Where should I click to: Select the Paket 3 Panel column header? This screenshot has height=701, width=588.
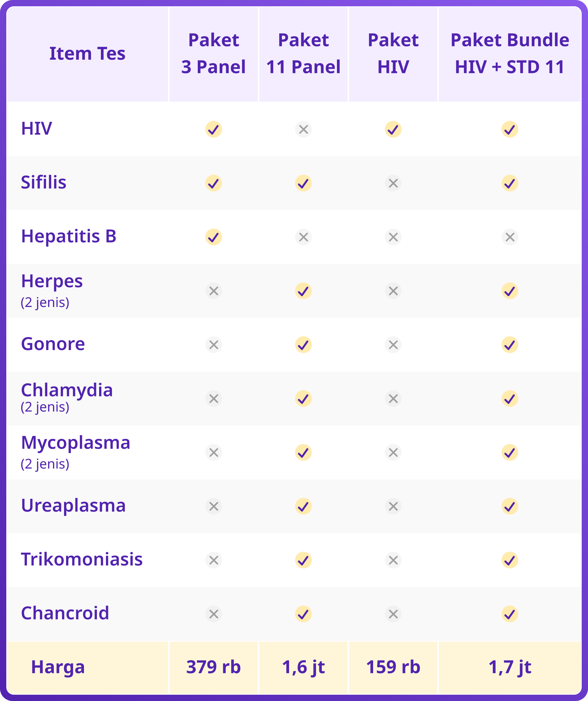point(213,54)
